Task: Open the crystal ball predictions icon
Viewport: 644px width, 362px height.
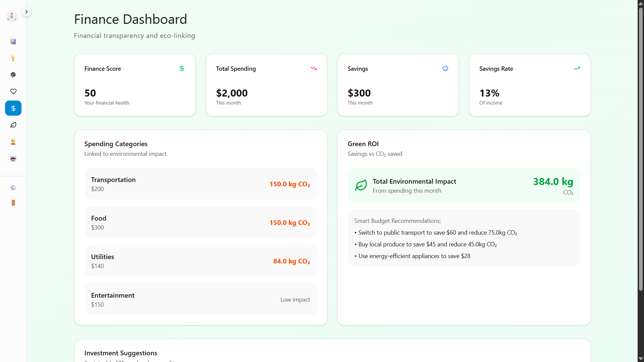Action: [x=13, y=75]
